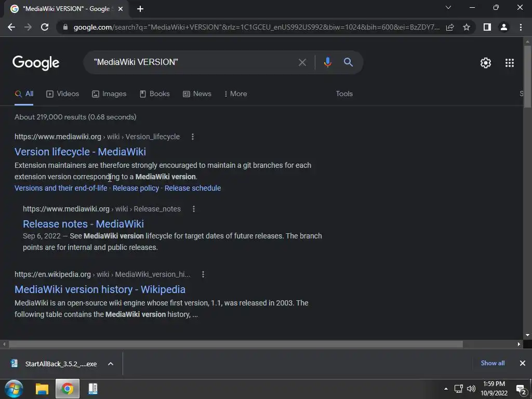Click the scroll down arrow

(527, 335)
